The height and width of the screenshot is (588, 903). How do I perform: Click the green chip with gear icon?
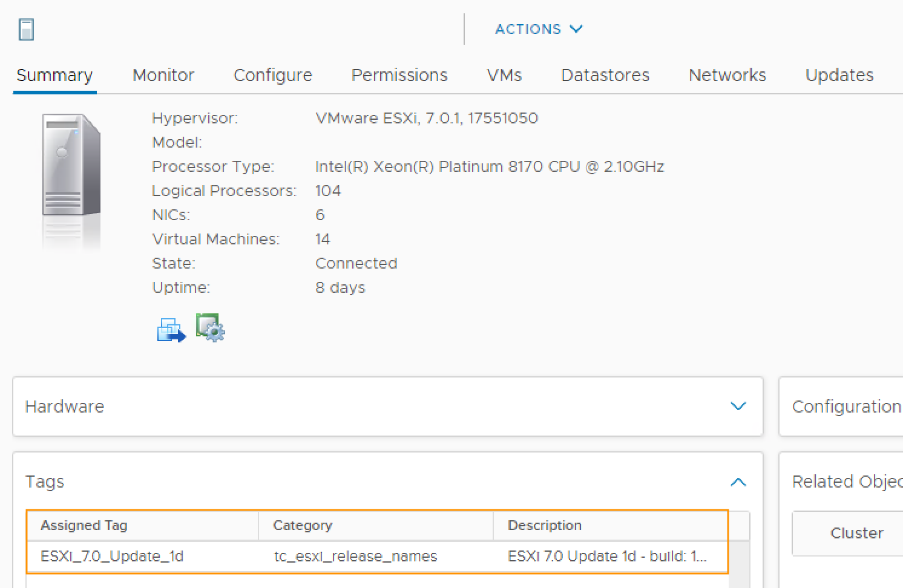[210, 327]
